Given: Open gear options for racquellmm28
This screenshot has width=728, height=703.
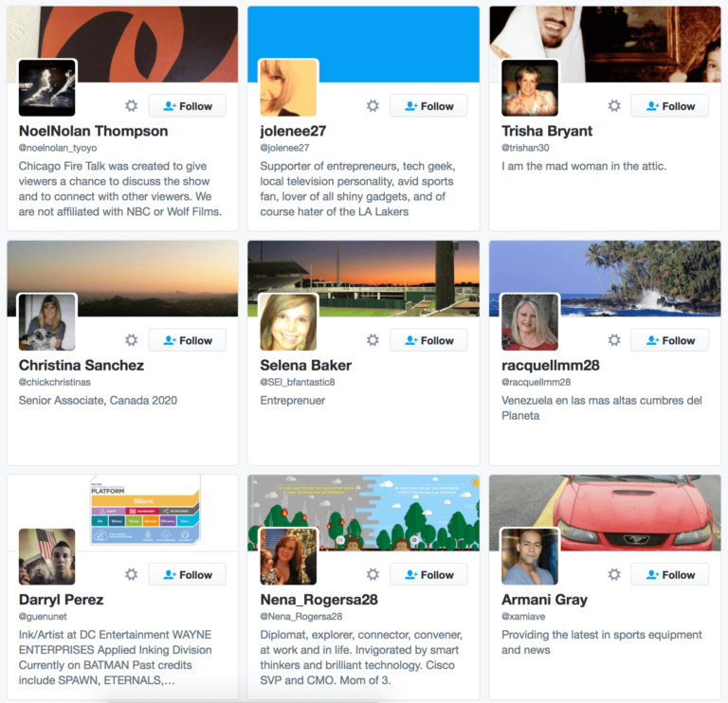Looking at the screenshot, I should 614,340.
